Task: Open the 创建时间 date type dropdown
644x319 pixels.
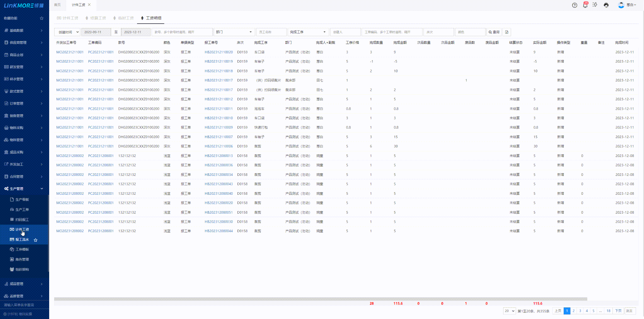Action: point(67,32)
